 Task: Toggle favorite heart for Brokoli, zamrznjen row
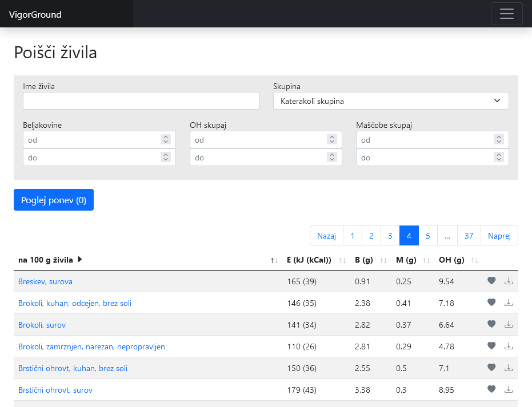click(x=491, y=346)
